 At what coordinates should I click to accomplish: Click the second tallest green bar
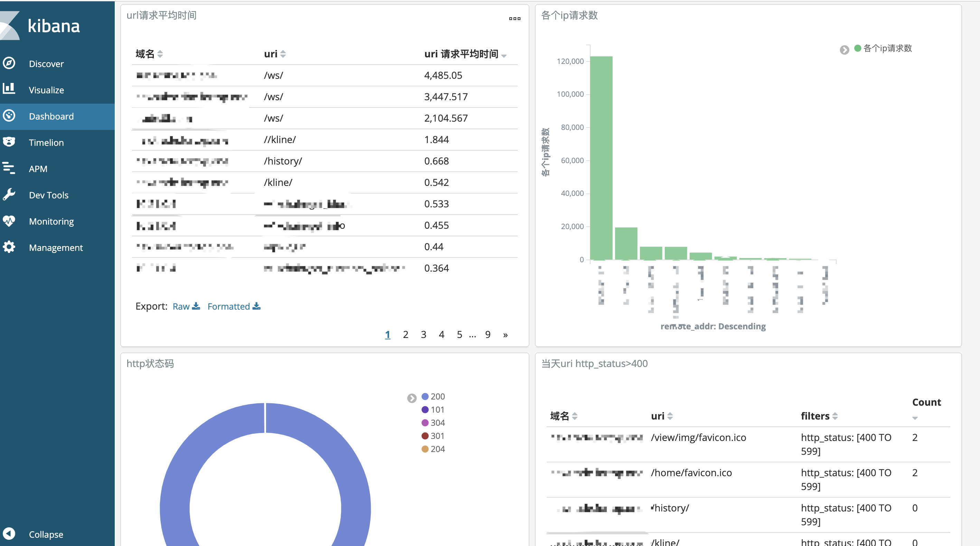pos(626,244)
